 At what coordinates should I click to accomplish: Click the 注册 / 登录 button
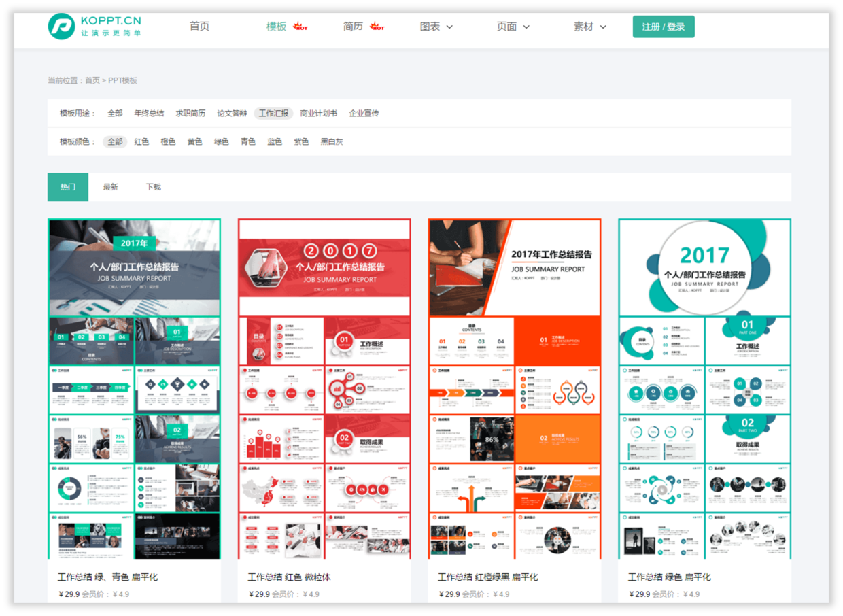click(664, 26)
